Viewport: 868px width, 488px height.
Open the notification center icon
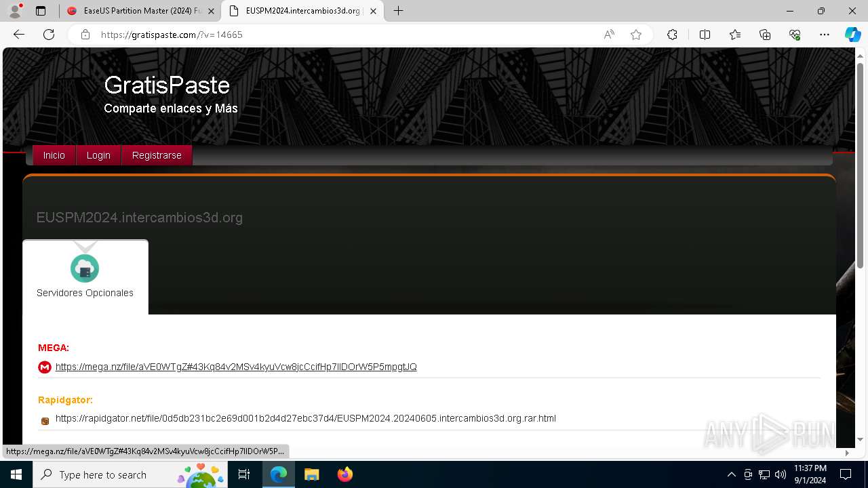(x=846, y=474)
